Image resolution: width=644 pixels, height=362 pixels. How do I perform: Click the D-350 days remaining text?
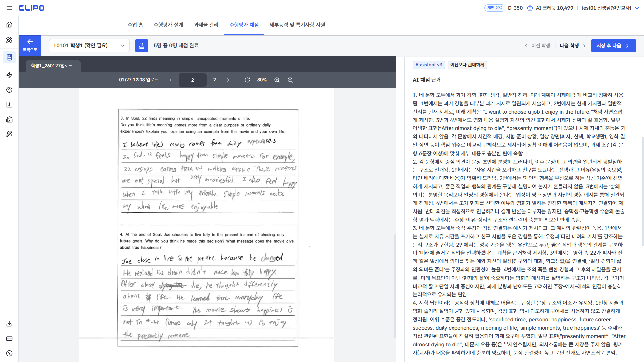point(515,8)
